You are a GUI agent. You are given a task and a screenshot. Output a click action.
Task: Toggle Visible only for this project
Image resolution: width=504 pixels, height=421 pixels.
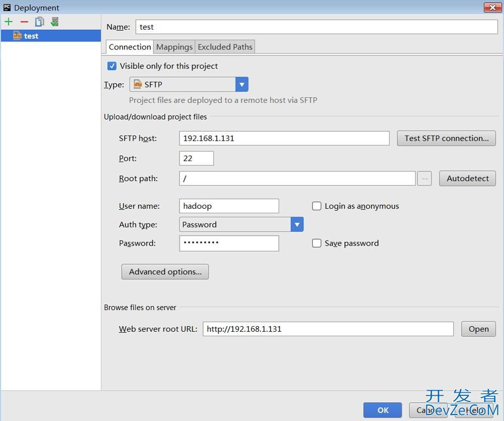coord(112,66)
